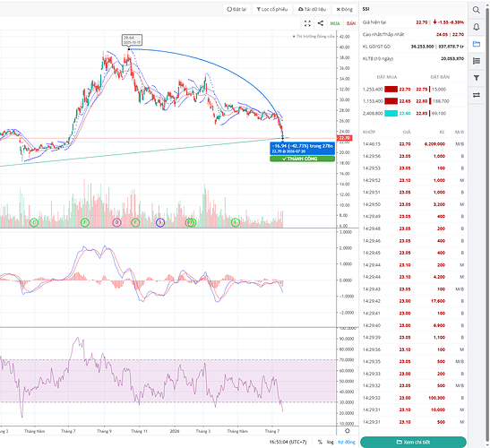The height and width of the screenshot is (448, 490).
Task: Click the Đóng close button
Action: coord(344,9)
